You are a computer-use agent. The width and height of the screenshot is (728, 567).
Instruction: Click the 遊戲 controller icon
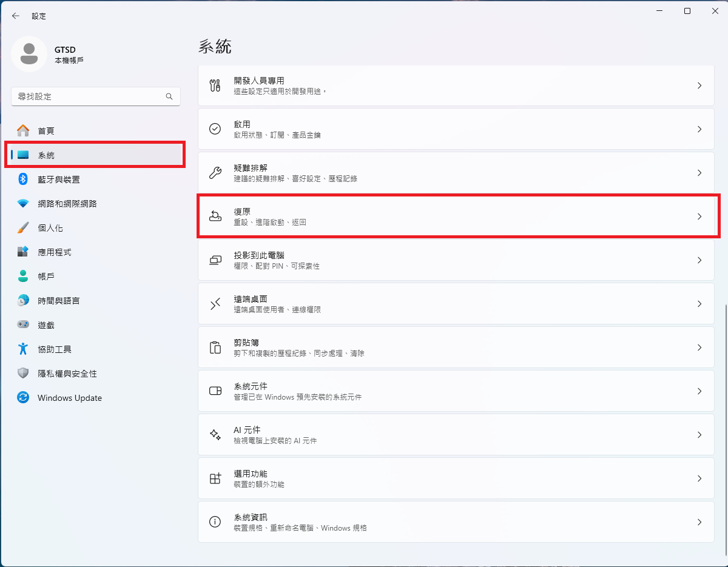(x=23, y=324)
